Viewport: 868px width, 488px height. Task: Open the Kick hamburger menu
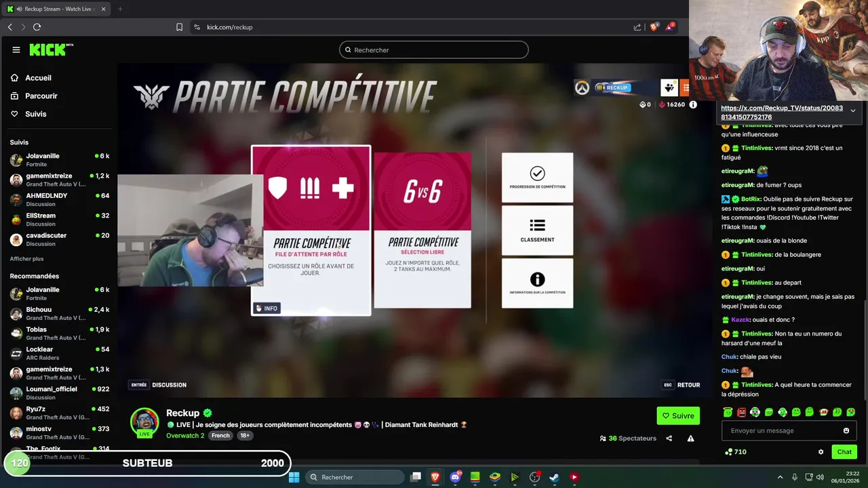point(16,49)
